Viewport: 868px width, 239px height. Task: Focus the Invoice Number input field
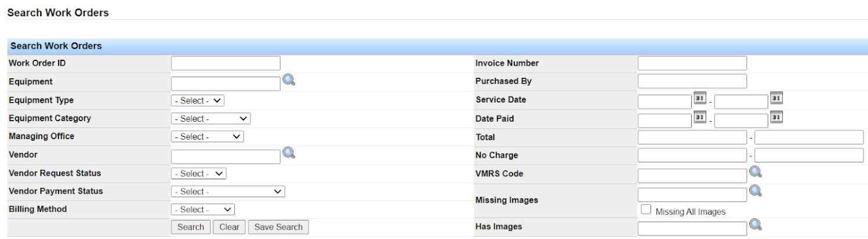(x=692, y=63)
